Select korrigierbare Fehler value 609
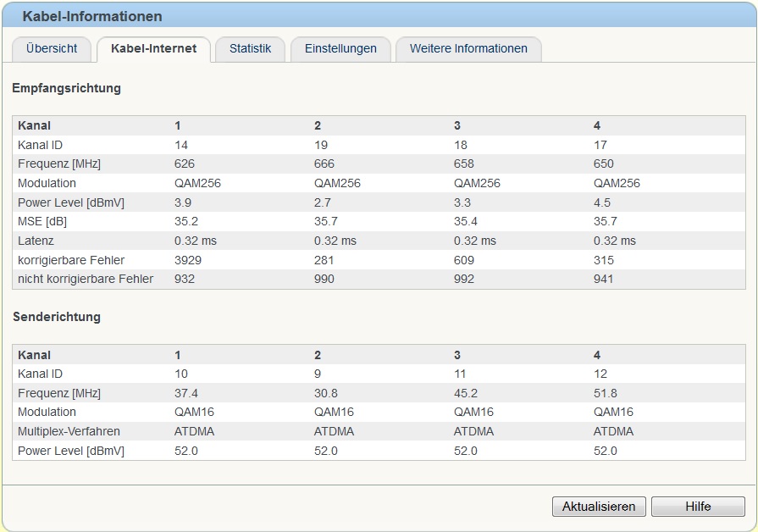The height and width of the screenshot is (532, 758). coord(463,260)
